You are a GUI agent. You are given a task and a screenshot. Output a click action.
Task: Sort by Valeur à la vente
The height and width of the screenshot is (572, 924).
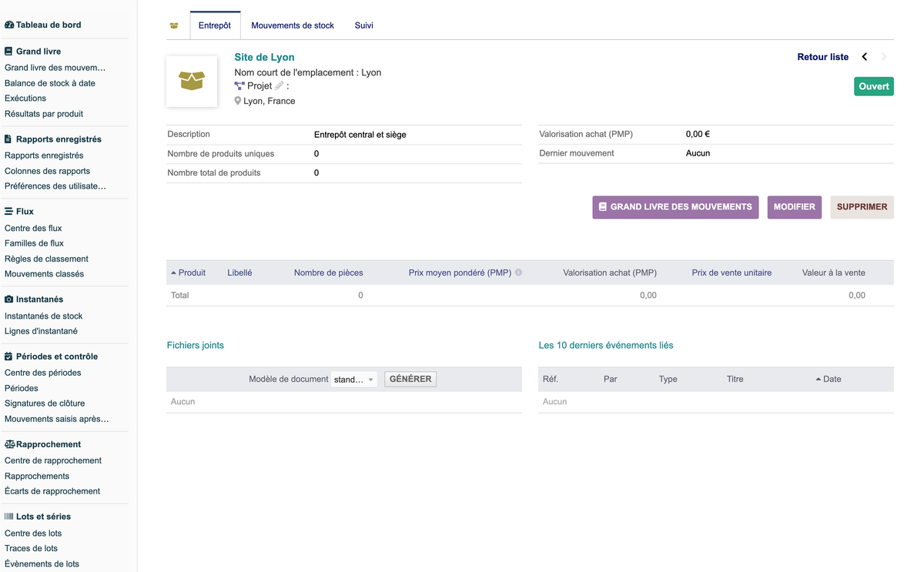click(834, 273)
